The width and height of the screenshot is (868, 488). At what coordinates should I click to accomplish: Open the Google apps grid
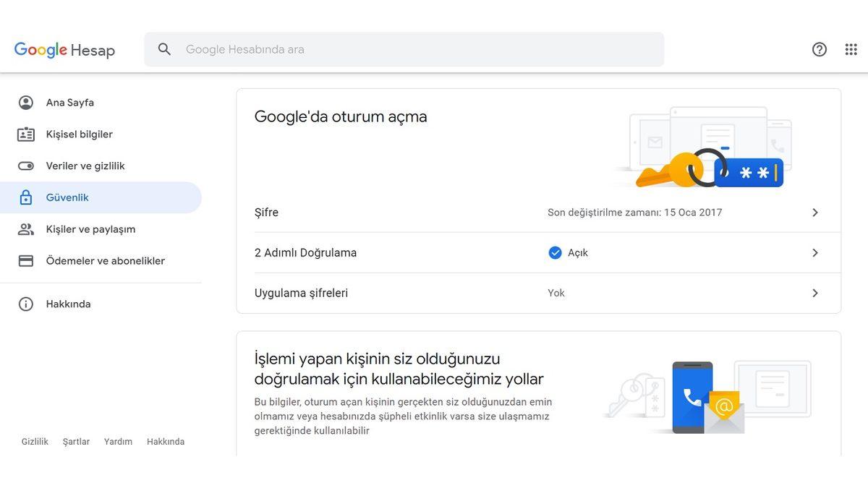pos(851,48)
